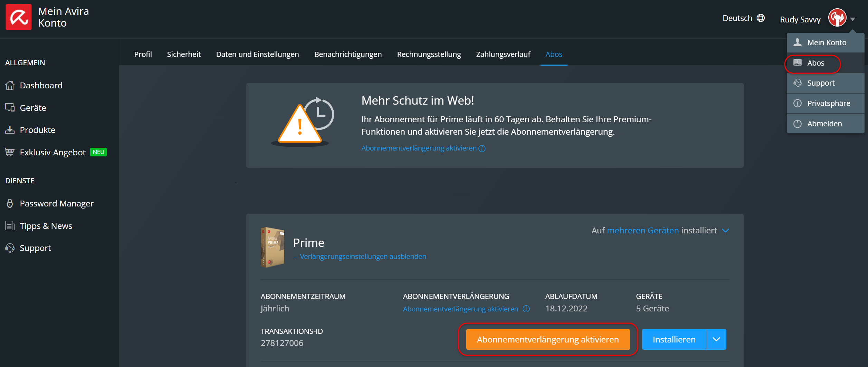Click orange Abonnementverlängerung aktivieren button

click(x=548, y=339)
